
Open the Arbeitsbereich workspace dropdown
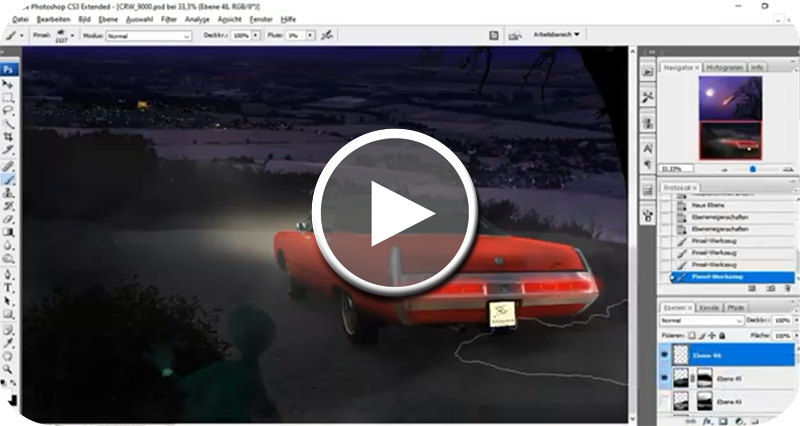[x=558, y=34]
